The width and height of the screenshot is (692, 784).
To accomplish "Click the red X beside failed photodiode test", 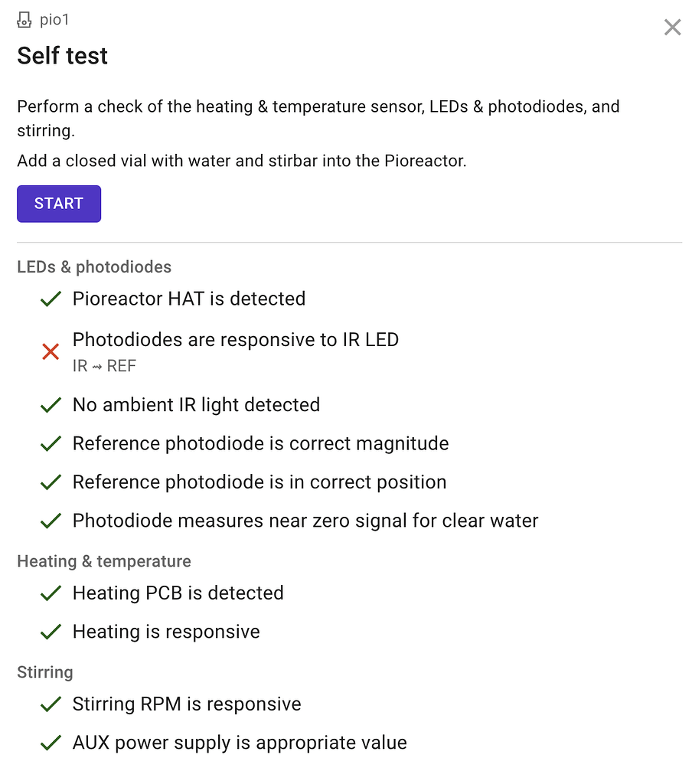I will coord(51,351).
